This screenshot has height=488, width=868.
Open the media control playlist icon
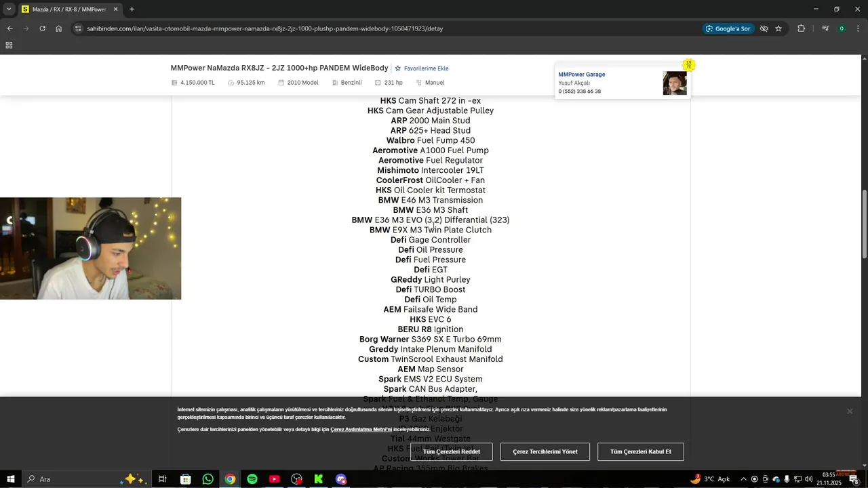[825, 28]
